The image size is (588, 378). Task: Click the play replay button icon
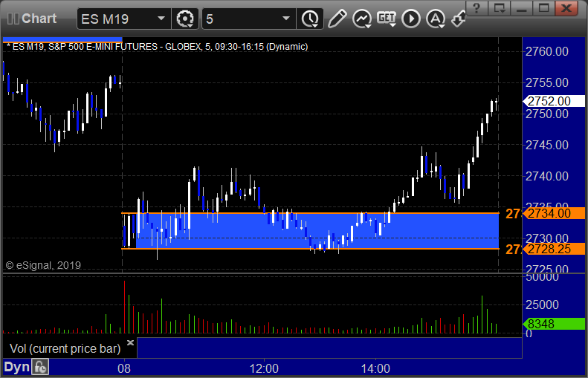411,19
